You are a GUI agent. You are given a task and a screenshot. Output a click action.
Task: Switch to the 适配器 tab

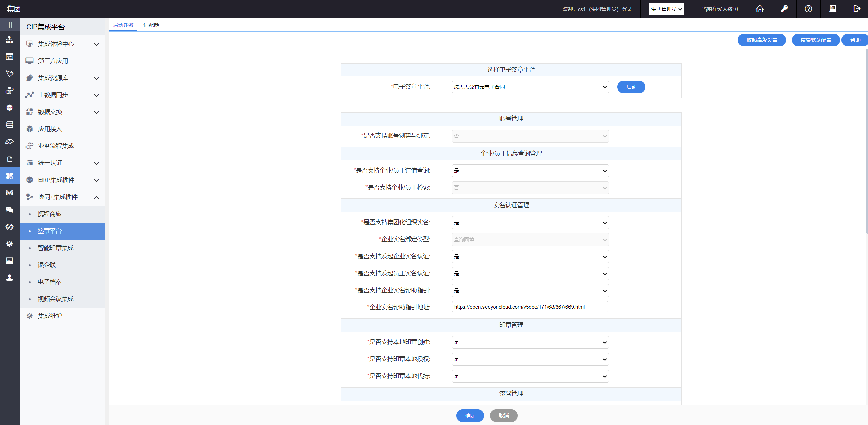point(151,25)
